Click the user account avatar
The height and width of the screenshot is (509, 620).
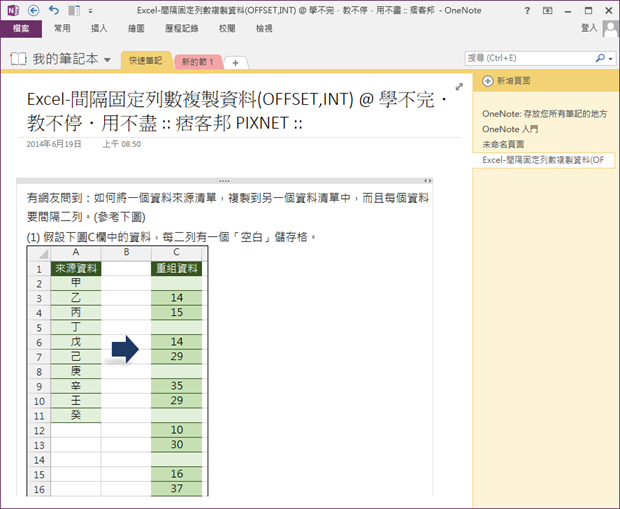[610, 28]
